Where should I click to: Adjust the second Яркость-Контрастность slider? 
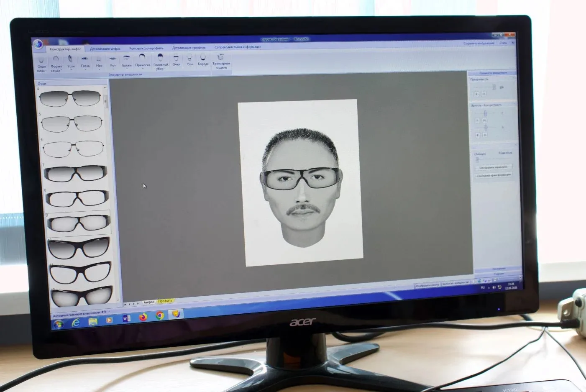pos(486,127)
